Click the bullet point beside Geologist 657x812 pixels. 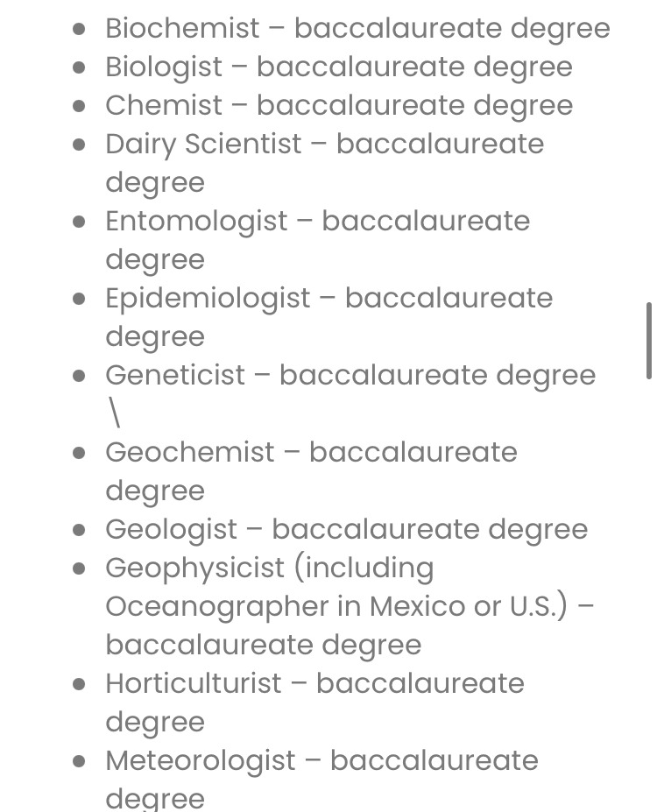(80, 530)
